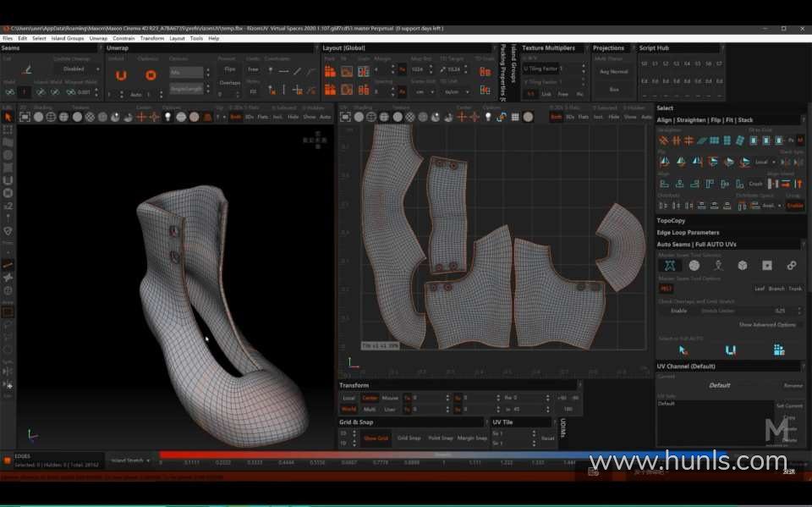Select the cube Box auto-seam icon
This screenshot has height=507, width=812.
click(742, 265)
